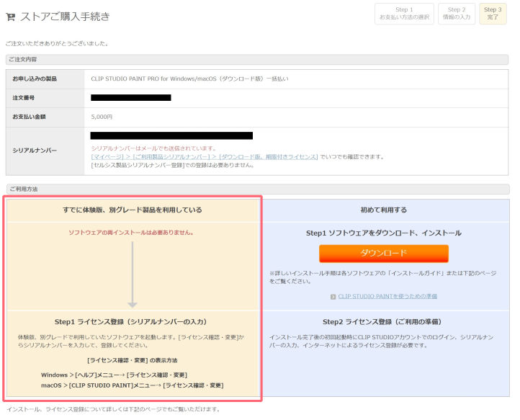Click the シリアルナンバー row label

point(35,151)
